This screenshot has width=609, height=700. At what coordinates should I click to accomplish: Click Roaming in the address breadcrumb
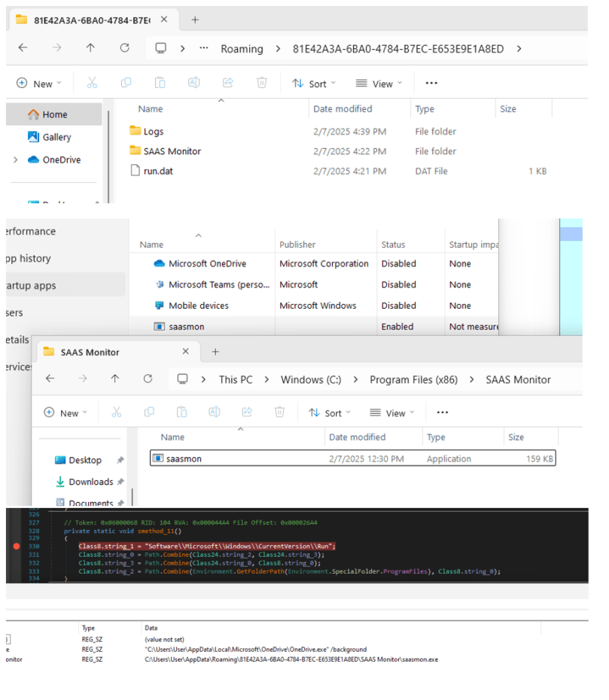point(242,49)
